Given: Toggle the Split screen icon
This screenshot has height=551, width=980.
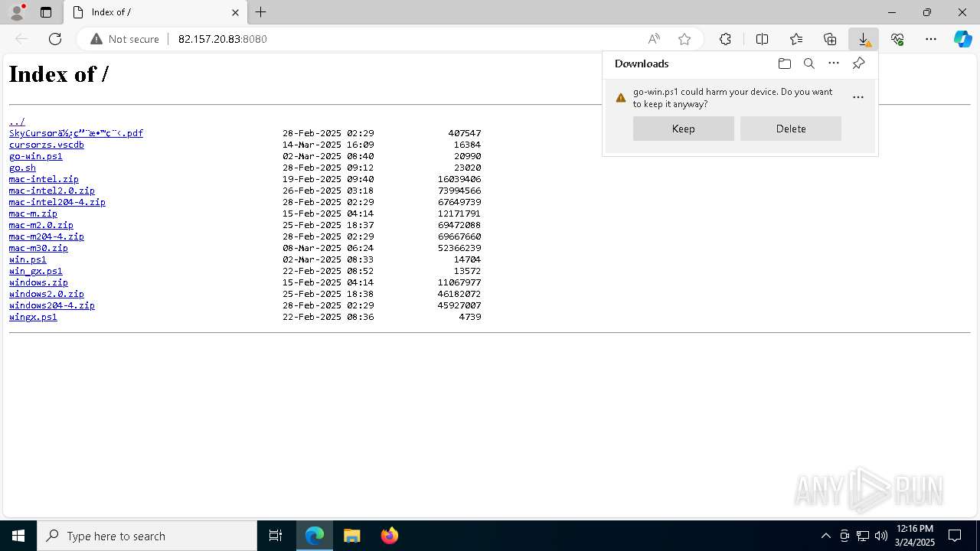Looking at the screenshot, I should (762, 39).
